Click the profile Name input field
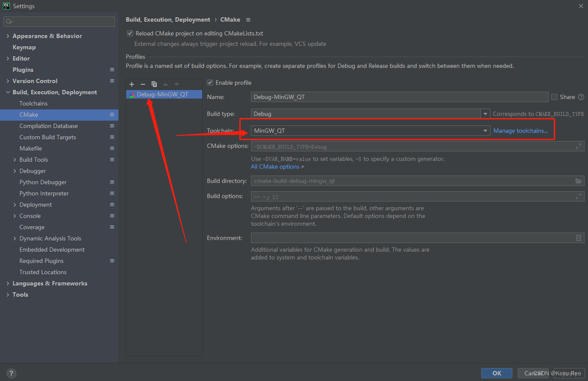This screenshot has width=588, height=381. 400,97
